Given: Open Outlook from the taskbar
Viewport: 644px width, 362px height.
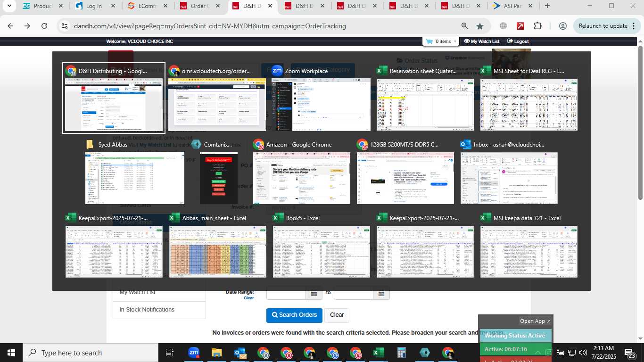Looking at the screenshot, I should click(239, 353).
